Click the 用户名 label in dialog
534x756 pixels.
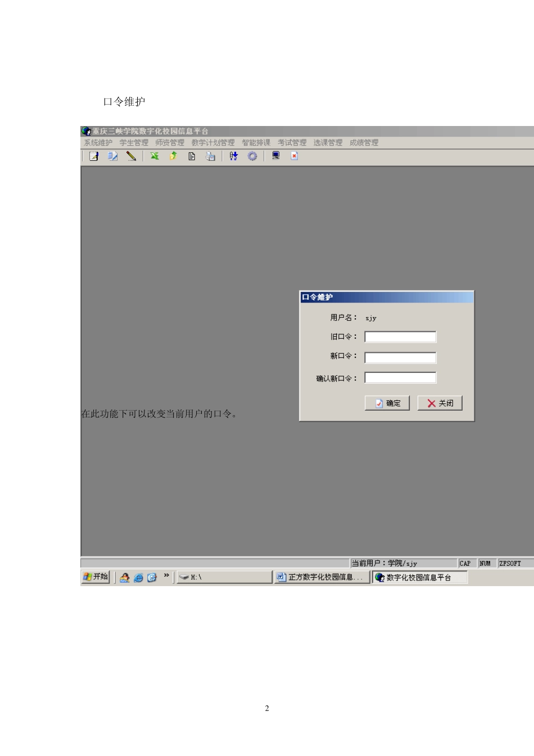point(343,318)
